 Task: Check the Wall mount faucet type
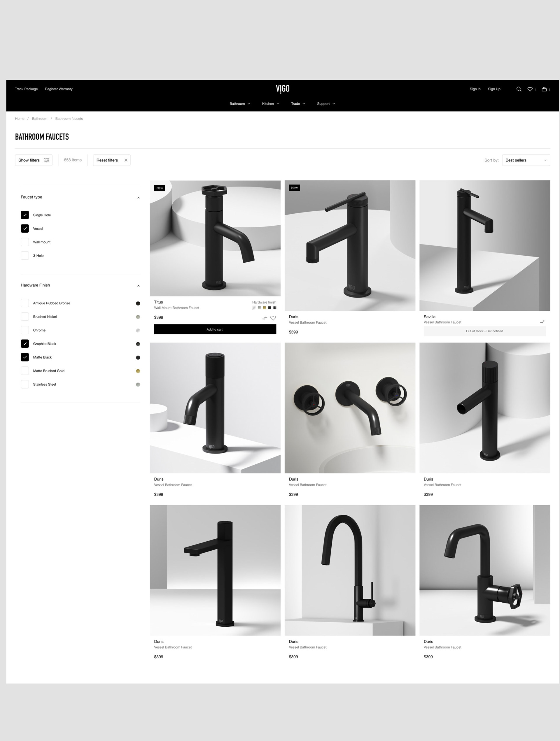(x=25, y=242)
